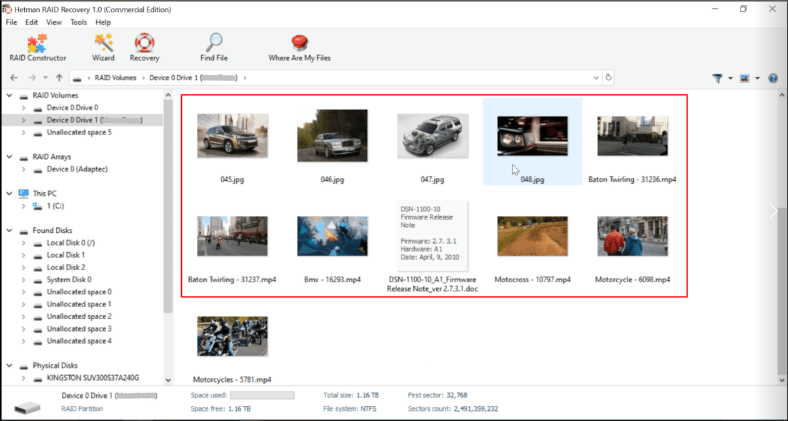This screenshot has width=788, height=421.
Task: Open the view mode dropdown arrow
Action: click(757, 78)
